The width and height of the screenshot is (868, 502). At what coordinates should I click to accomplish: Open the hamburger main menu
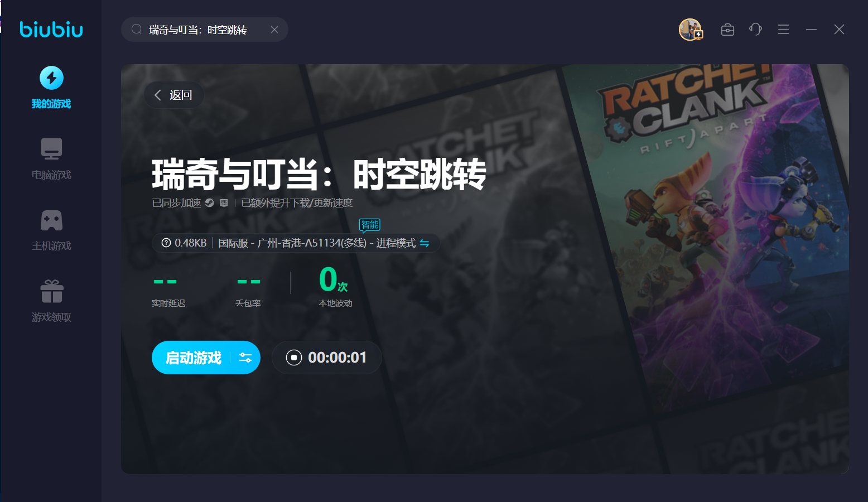[783, 30]
